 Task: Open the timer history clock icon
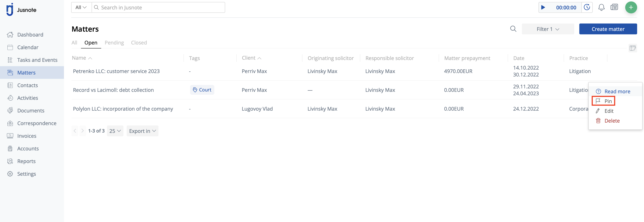[x=587, y=7]
